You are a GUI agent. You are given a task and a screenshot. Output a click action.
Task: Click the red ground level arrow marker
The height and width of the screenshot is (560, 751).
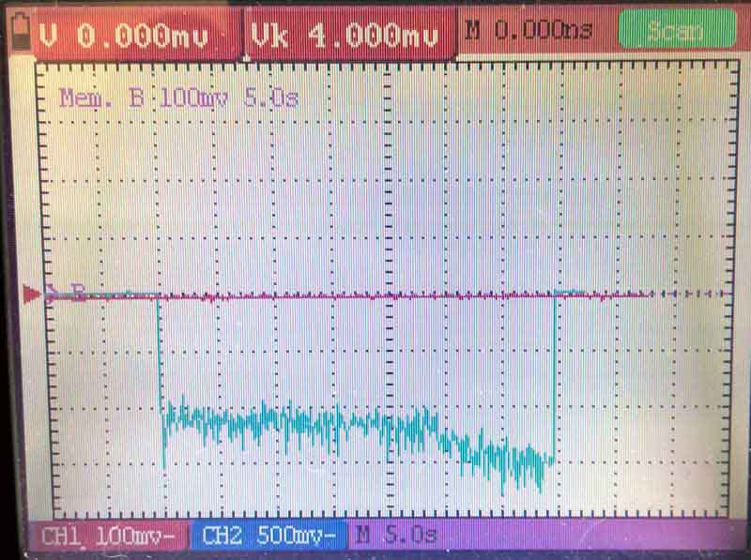coord(33,295)
